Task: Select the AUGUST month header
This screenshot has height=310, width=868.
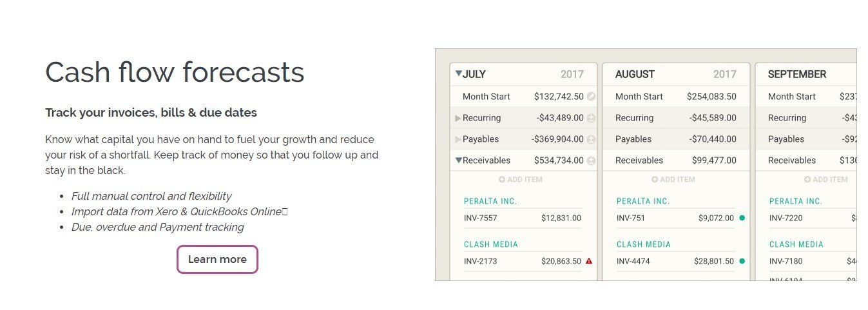Action: [x=635, y=74]
